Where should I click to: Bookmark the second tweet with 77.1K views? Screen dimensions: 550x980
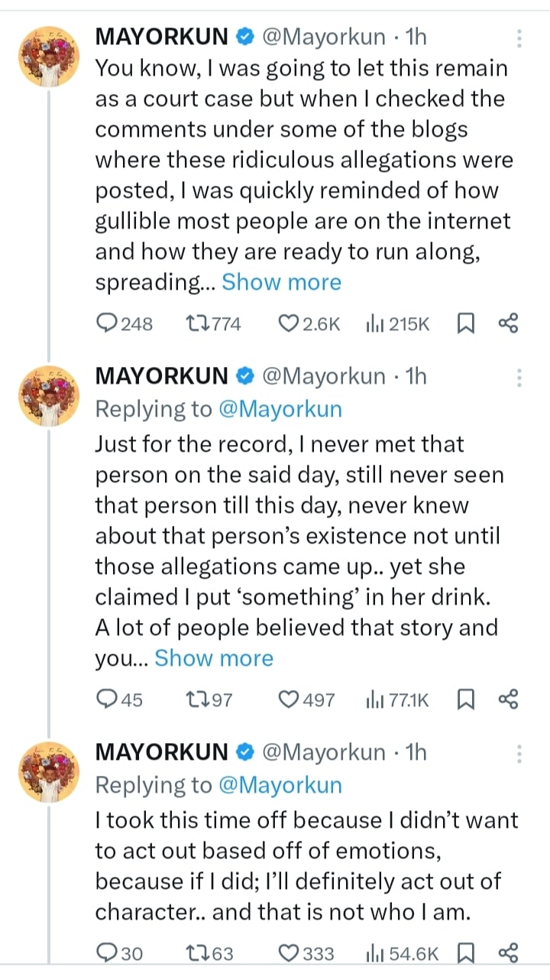tap(464, 699)
